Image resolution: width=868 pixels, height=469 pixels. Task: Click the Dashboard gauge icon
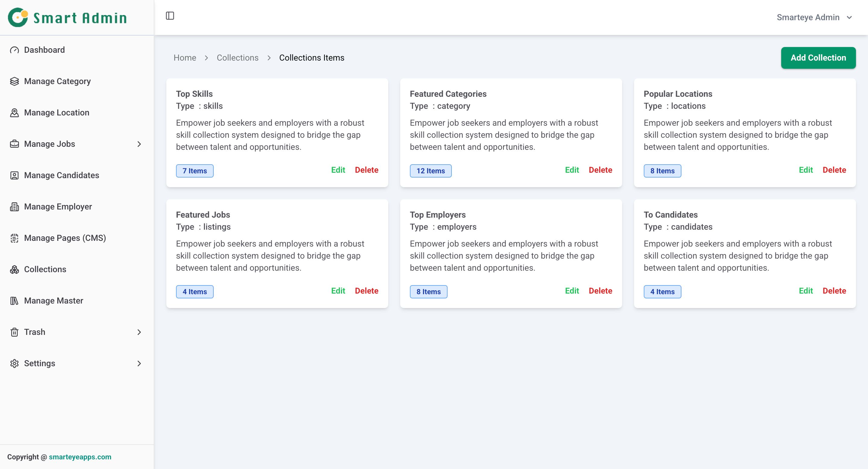(x=14, y=50)
